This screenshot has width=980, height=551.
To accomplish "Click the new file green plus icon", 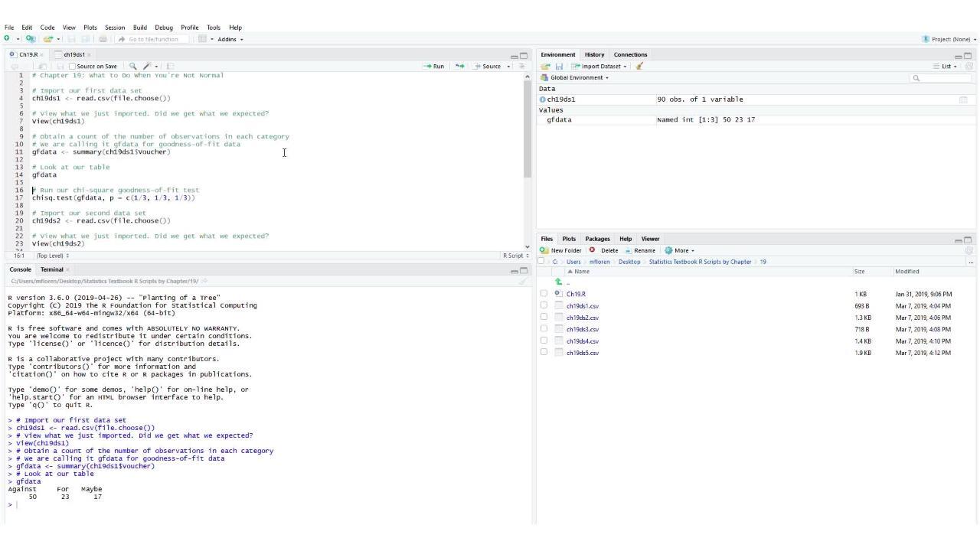I will click(7, 39).
